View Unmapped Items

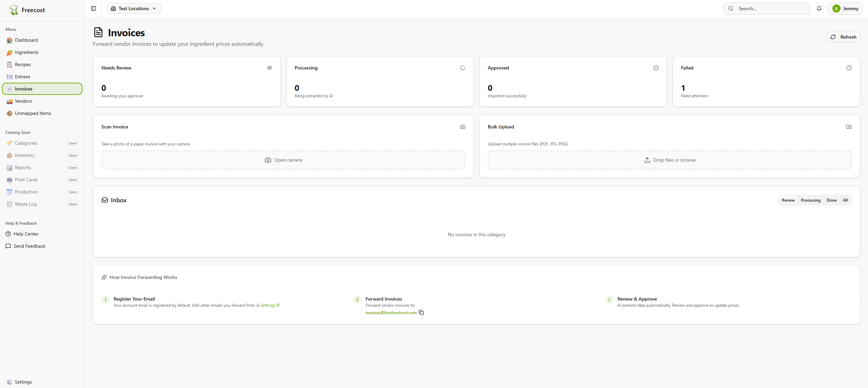click(33, 113)
